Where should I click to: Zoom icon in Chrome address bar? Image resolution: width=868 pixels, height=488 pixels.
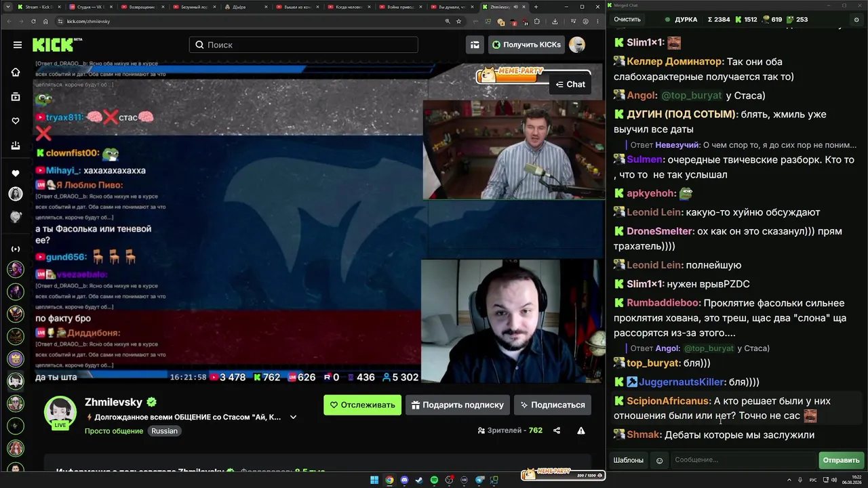coord(448,21)
